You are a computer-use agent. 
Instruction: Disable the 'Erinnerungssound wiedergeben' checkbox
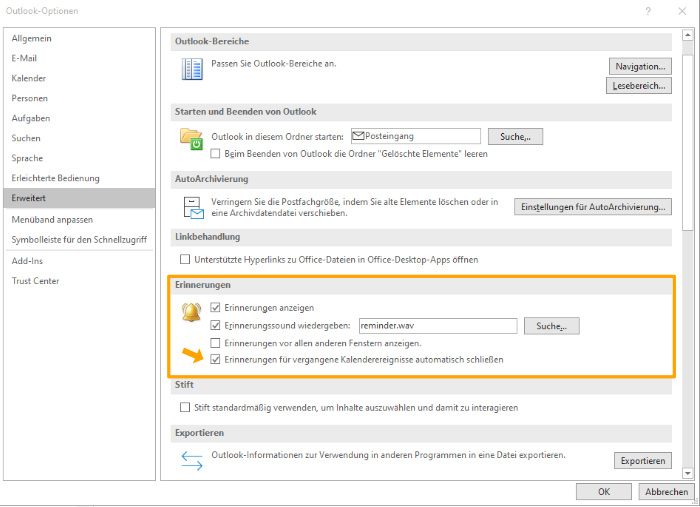pos(215,325)
